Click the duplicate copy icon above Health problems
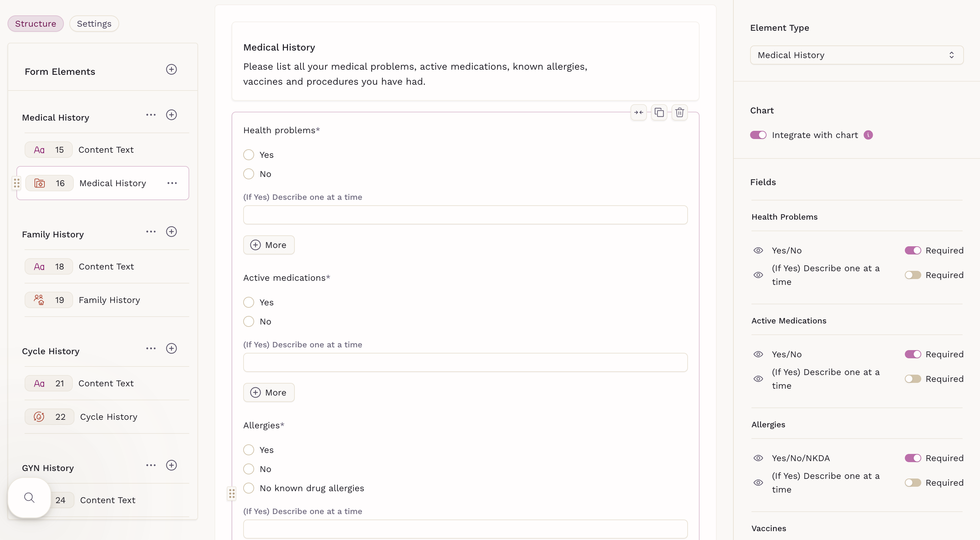 coord(659,113)
